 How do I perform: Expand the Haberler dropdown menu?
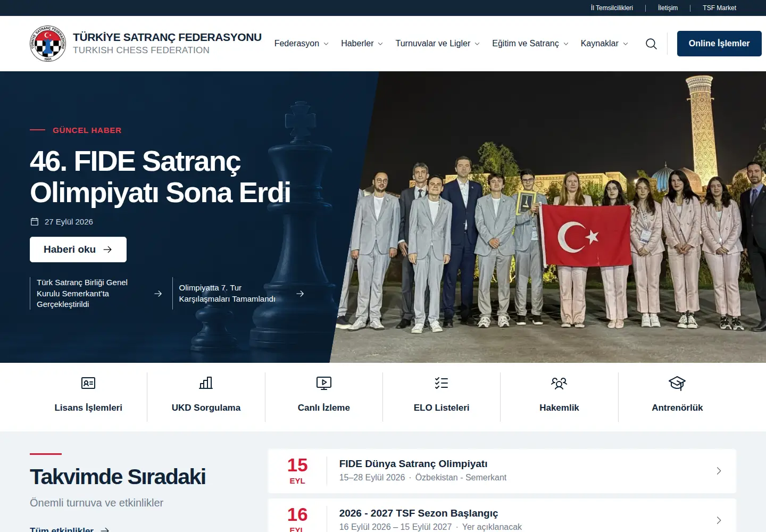coord(362,44)
